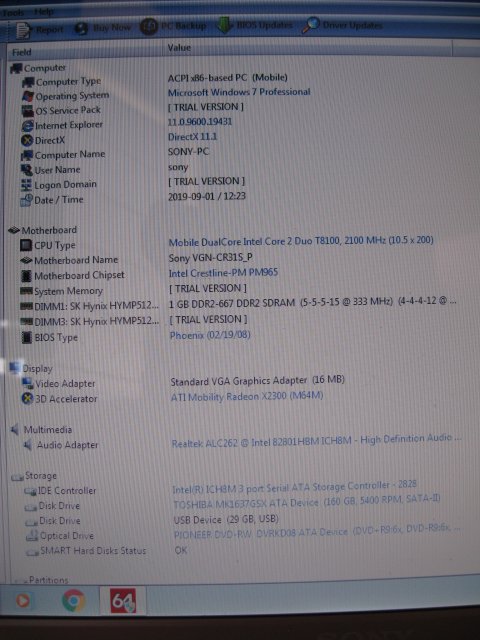The image size is (480, 640).
Task: Click the AIDA64 taskbar icon
Action: pos(123,600)
